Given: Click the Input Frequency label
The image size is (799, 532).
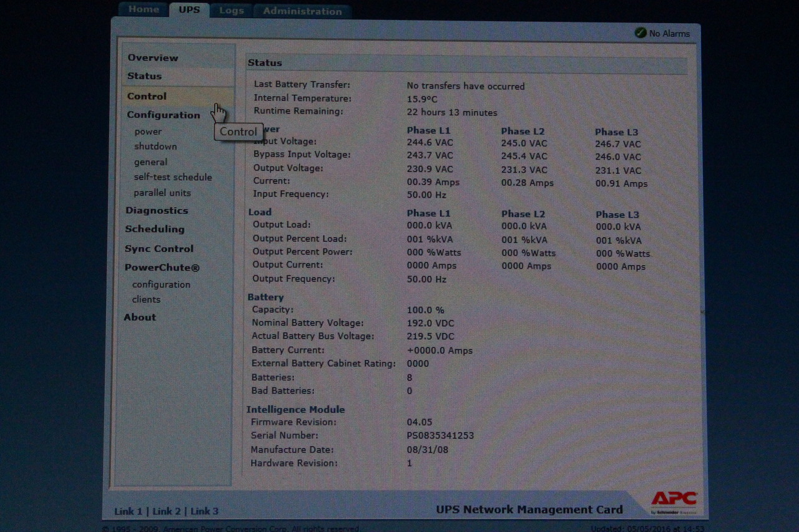Looking at the screenshot, I should click(x=291, y=194).
